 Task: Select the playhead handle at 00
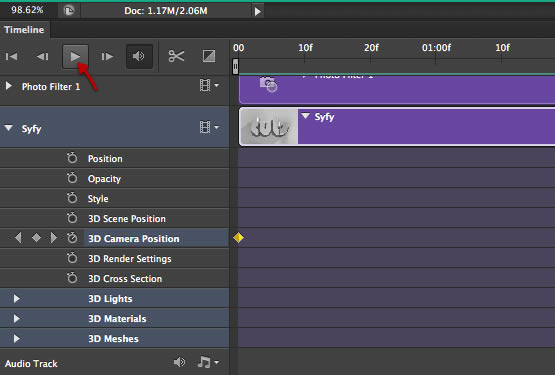(235, 67)
